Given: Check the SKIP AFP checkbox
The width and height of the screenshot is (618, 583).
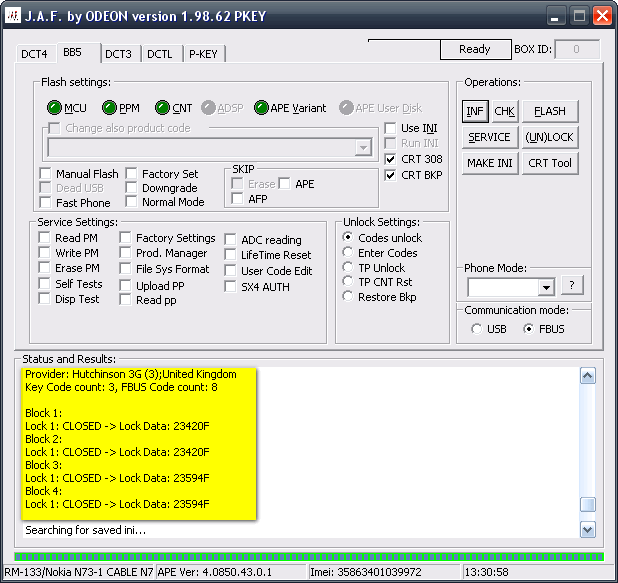Looking at the screenshot, I should point(238,199).
